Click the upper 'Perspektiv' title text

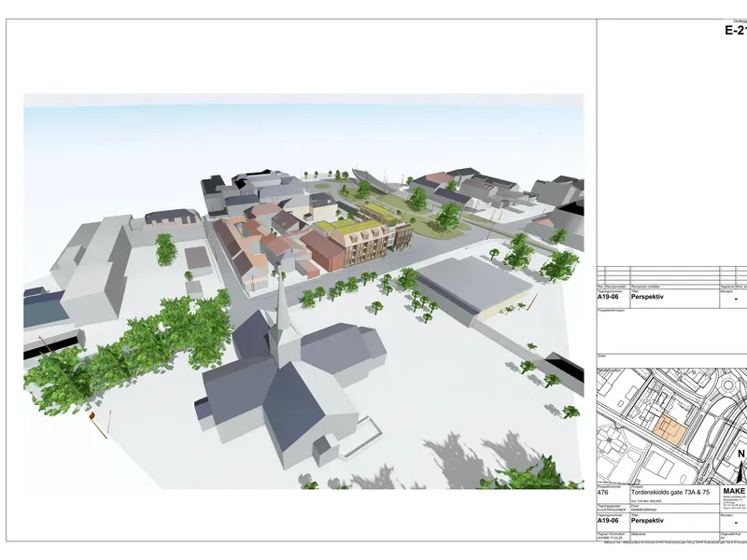pos(647,297)
